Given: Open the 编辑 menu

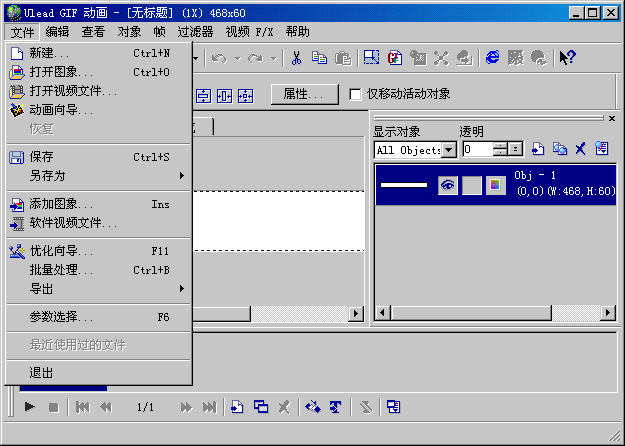Looking at the screenshot, I should point(57,31).
